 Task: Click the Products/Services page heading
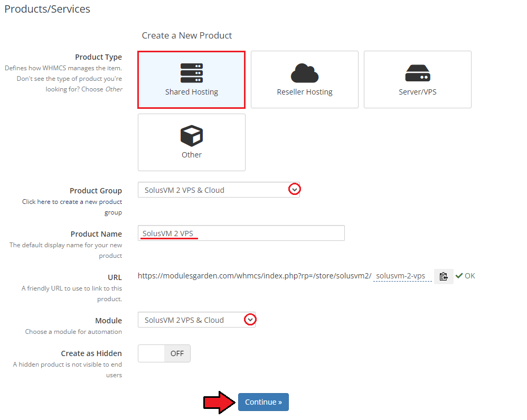point(48,10)
